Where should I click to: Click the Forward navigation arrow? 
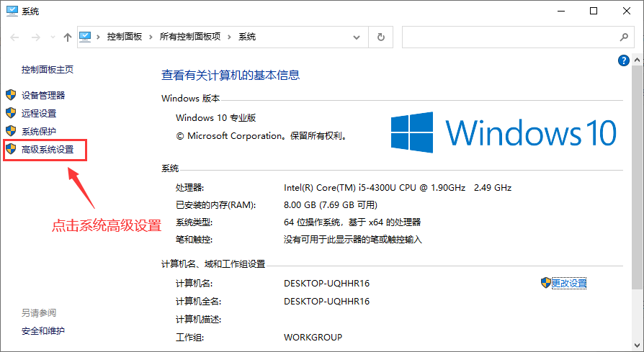click(x=36, y=37)
